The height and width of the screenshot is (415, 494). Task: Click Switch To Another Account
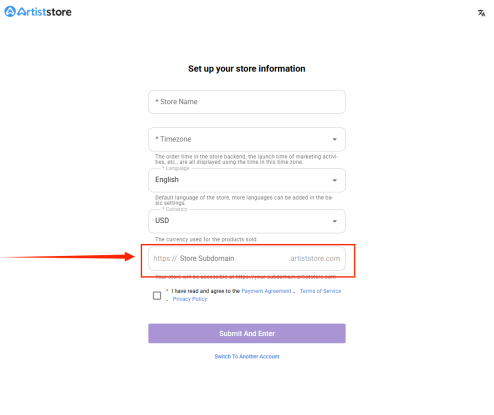point(247,356)
